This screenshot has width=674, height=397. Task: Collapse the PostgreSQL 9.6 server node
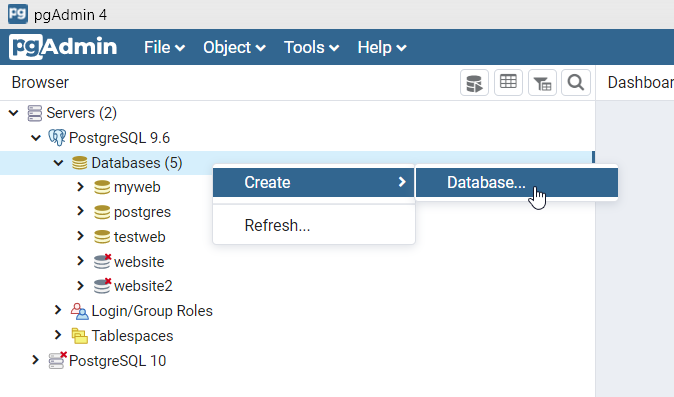[x=36, y=138]
